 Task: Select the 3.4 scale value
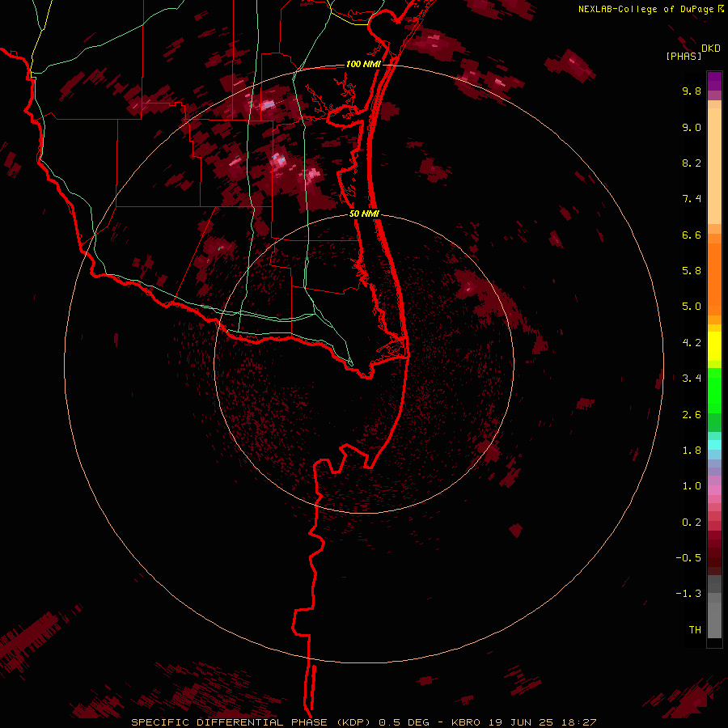click(692, 379)
